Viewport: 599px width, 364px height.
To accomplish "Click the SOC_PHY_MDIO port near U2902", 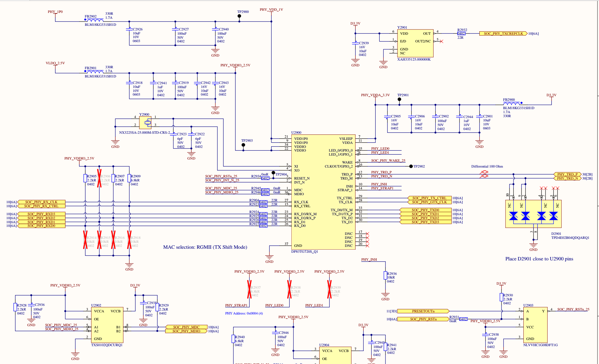I will 186,331.
